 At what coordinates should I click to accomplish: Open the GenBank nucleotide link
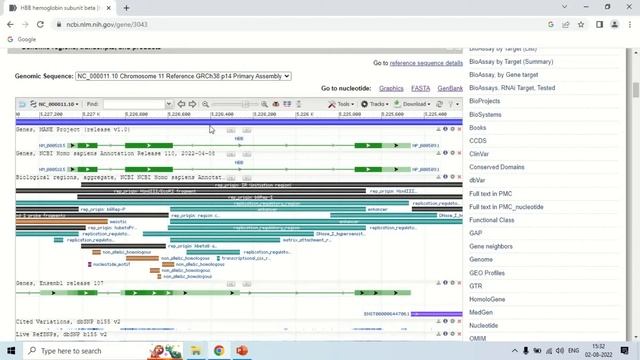coord(450,88)
